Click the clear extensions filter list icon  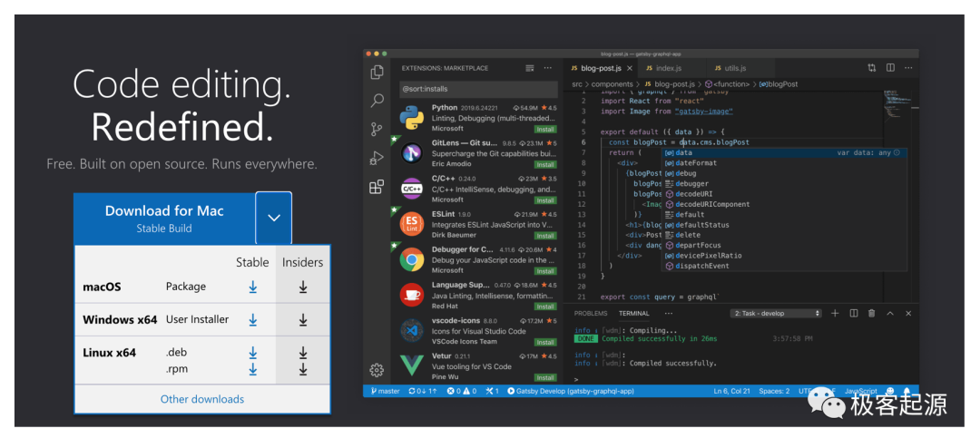pyautogui.click(x=530, y=68)
